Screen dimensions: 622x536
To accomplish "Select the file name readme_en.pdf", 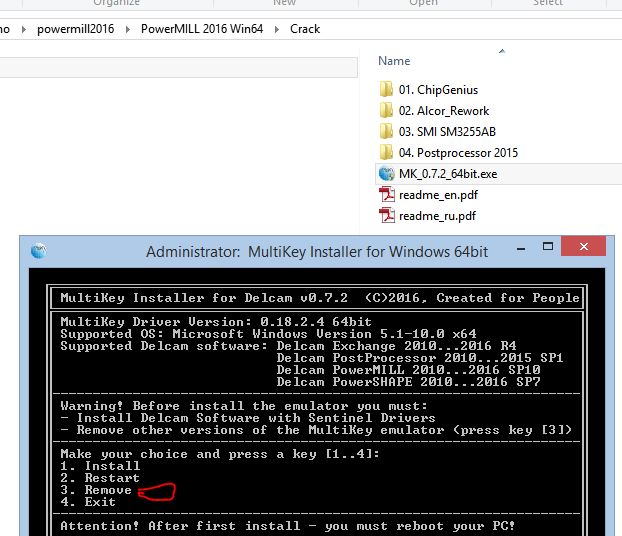I will (438, 195).
